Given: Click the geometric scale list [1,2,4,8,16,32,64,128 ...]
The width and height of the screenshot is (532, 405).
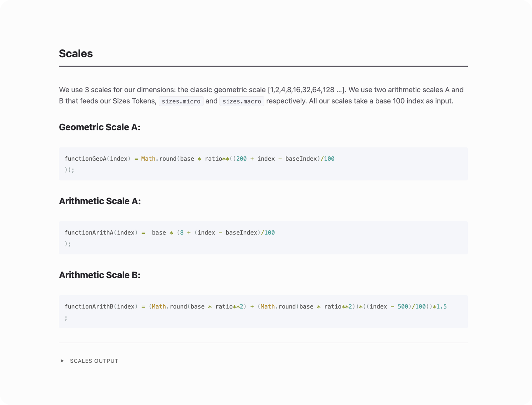Looking at the screenshot, I should (306, 90).
